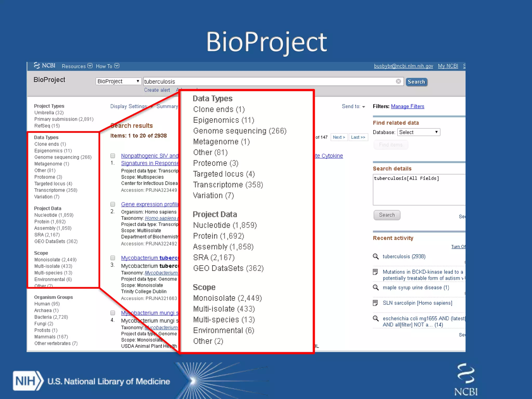The image size is (532, 399).
Task: Click magnifier icon beside maple syrup search
Action: coord(376,287)
